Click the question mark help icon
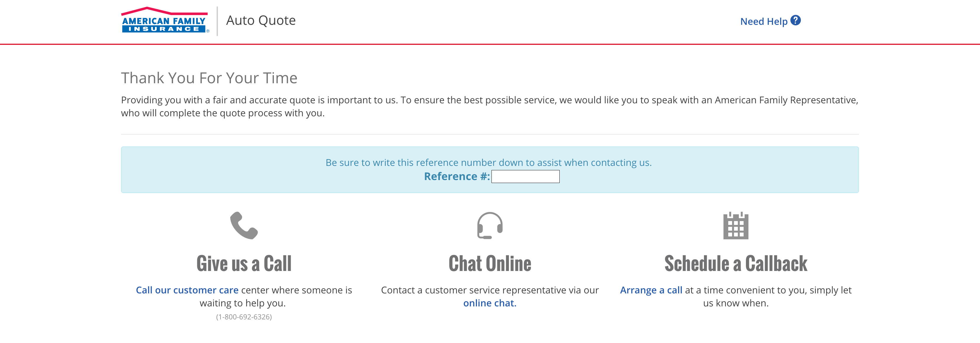The width and height of the screenshot is (980, 343). [796, 20]
